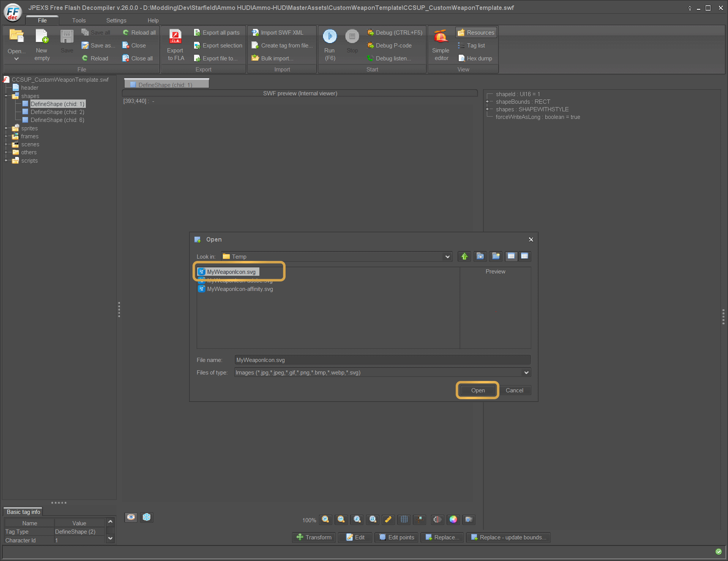
Task: Open the Hex dump view
Action: 475,58
